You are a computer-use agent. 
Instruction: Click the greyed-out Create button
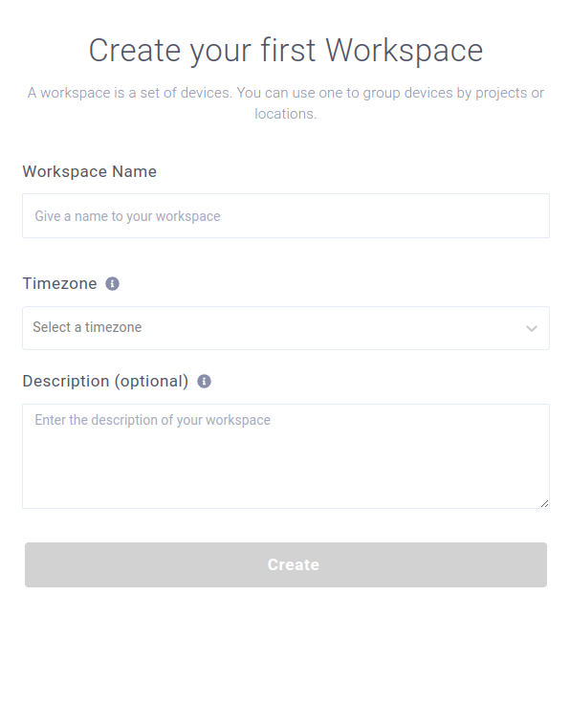coord(286,564)
